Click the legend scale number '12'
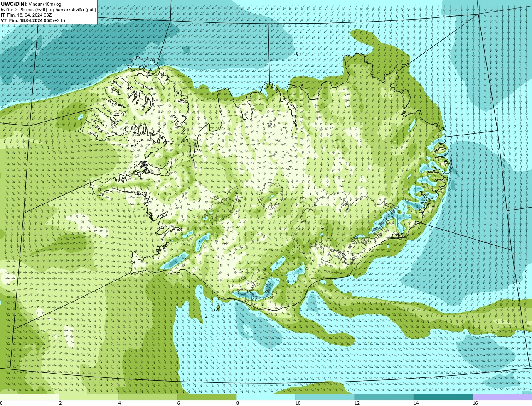 coord(357,403)
